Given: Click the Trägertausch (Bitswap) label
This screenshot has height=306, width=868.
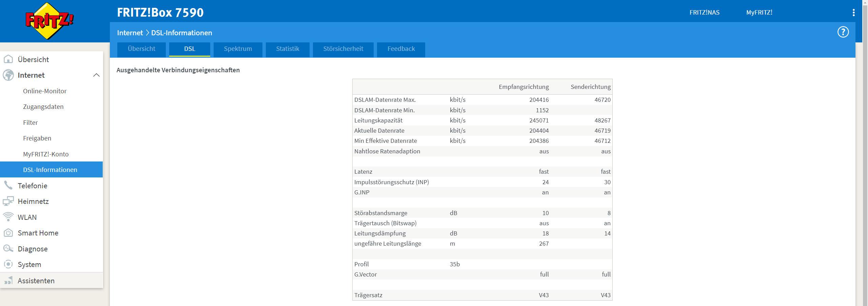Looking at the screenshot, I should (385, 223).
